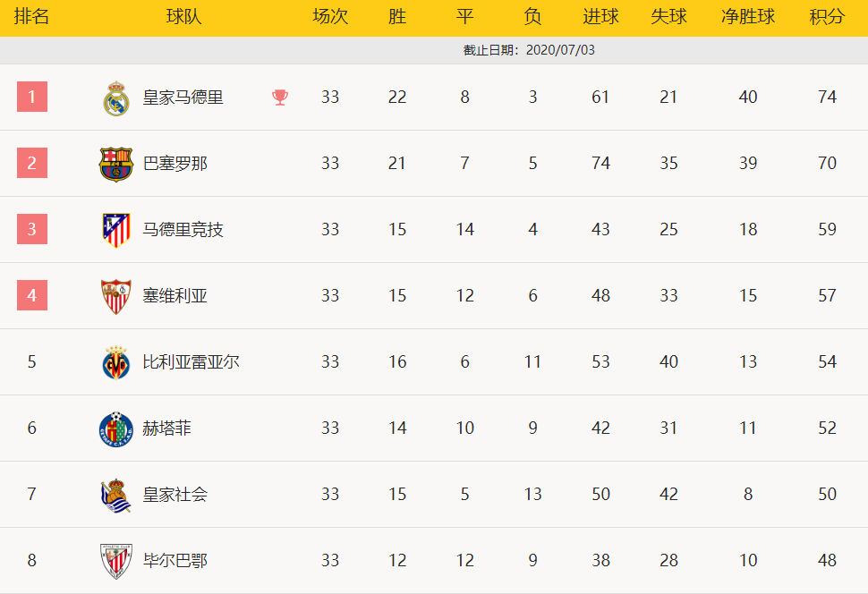This screenshot has height=594, width=868.
Task: Open the 巴塞罗那 team link
Action: coord(174,164)
